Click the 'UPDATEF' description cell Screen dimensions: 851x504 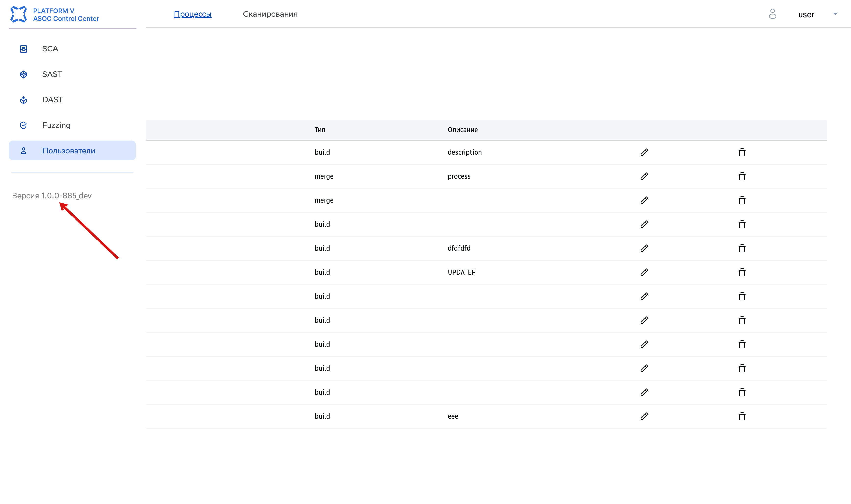pyautogui.click(x=461, y=272)
